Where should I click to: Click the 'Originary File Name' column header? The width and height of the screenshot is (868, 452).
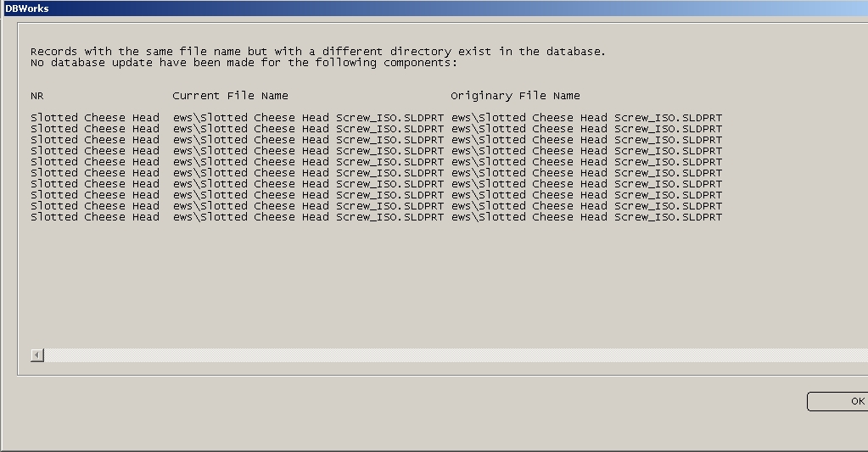515,96
